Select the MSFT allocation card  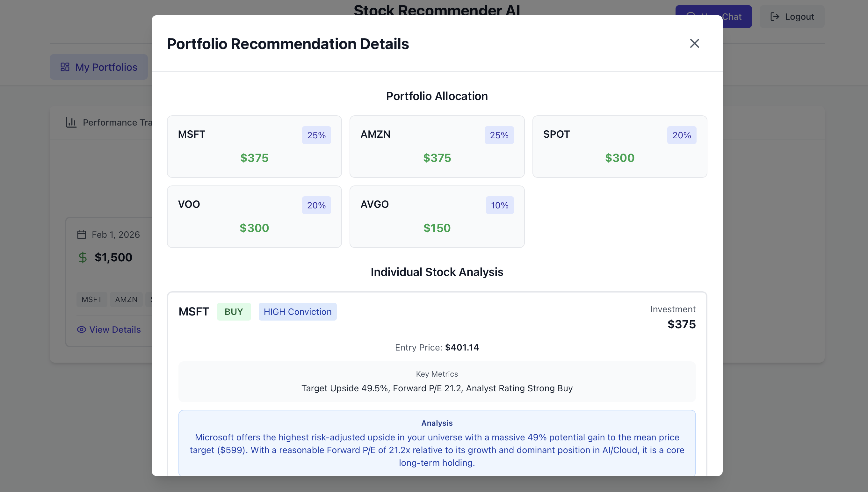click(x=254, y=147)
